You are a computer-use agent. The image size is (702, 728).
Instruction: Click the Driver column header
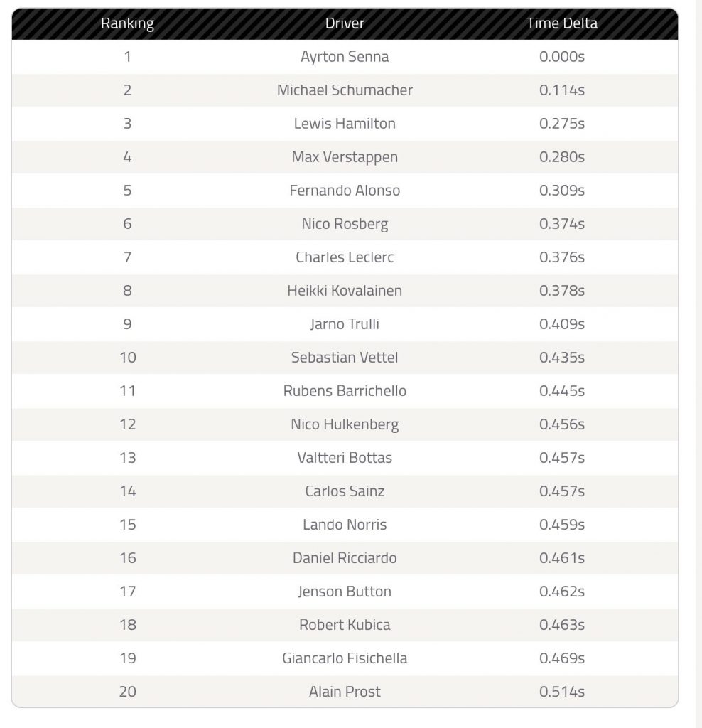(x=345, y=23)
